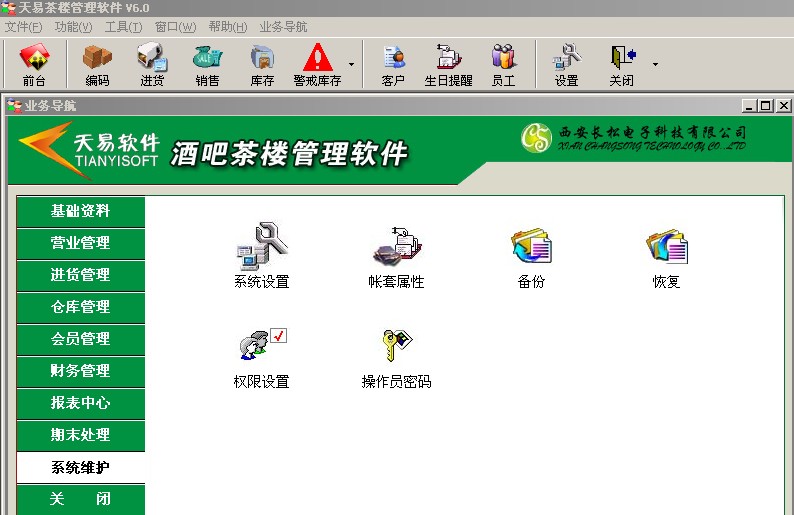
Task: Click the 关闭 sidebar button at bottom
Action: pyautogui.click(x=80, y=499)
